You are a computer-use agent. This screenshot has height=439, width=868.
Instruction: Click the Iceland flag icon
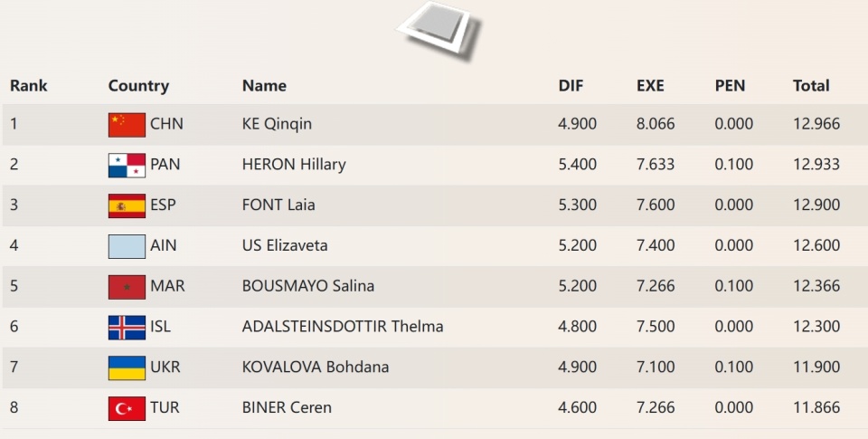pos(127,327)
